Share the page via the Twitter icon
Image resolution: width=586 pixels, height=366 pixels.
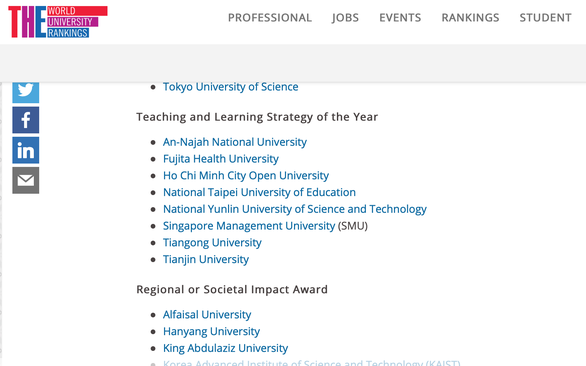(x=25, y=92)
